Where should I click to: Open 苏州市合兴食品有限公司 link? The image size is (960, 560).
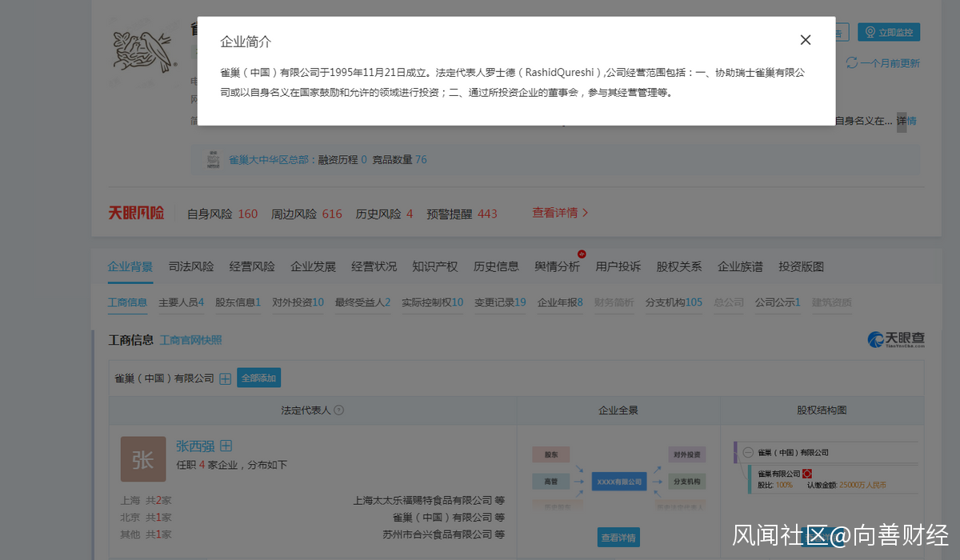[438, 534]
